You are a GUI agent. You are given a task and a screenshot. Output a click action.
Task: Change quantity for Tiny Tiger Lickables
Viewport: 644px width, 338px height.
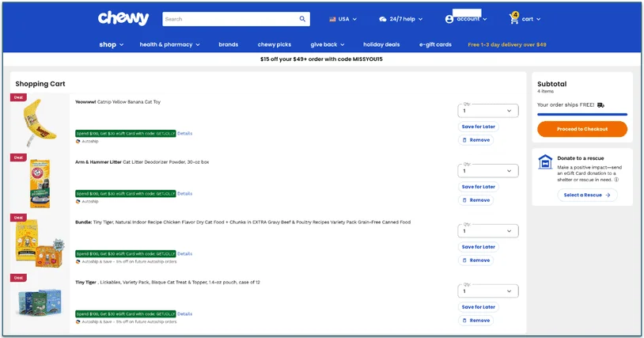point(488,291)
